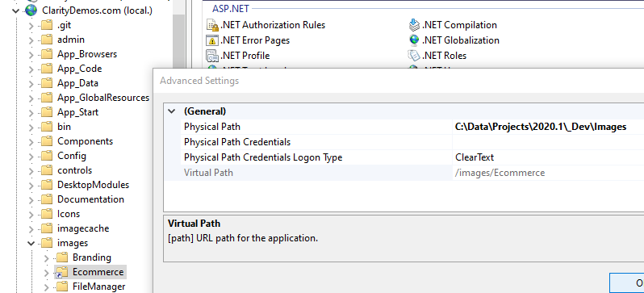Screen dimensions: 644x293
Task: Open .NET Compilation feature icon
Action: click(414, 26)
